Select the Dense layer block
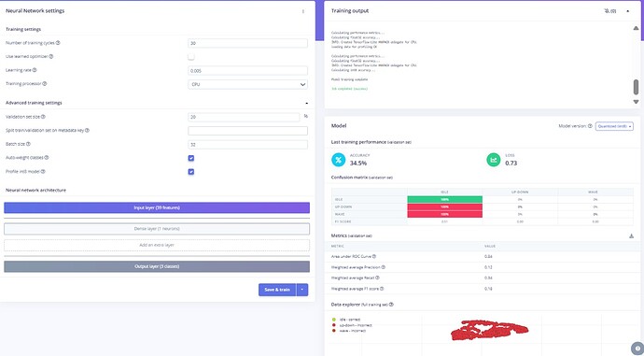644x356 pixels. (x=157, y=229)
